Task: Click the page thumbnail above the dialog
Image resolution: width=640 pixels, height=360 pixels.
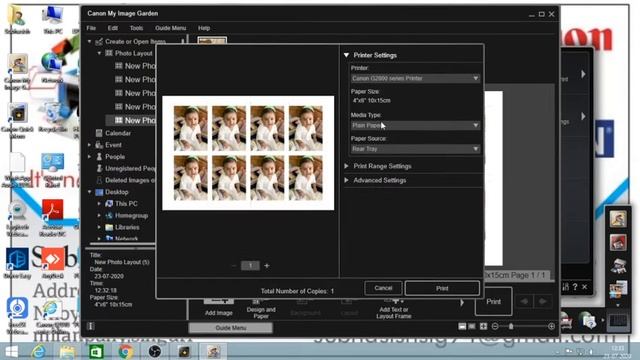Action: (x=212, y=40)
